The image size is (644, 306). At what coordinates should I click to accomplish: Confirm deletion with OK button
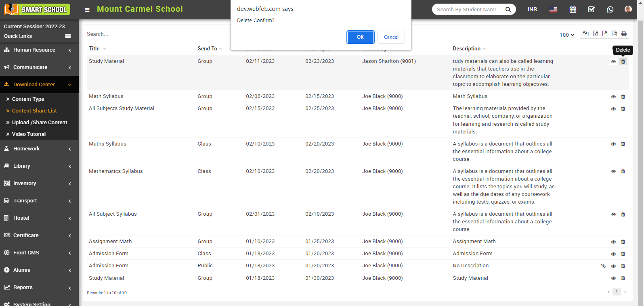pos(360,37)
